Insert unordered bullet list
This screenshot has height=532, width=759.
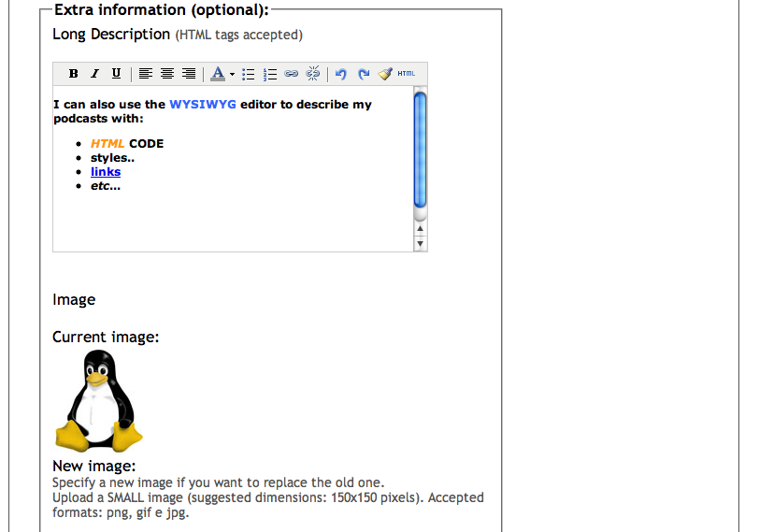(249, 74)
